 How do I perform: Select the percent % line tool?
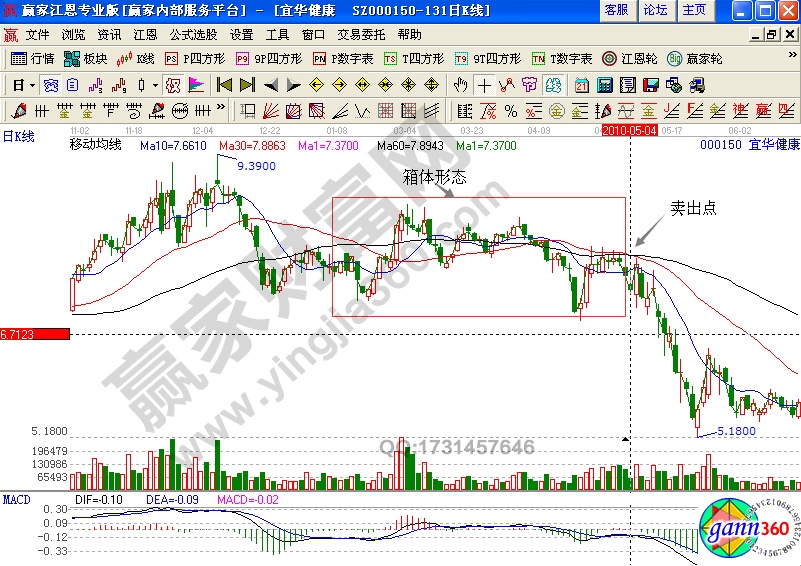coord(510,110)
